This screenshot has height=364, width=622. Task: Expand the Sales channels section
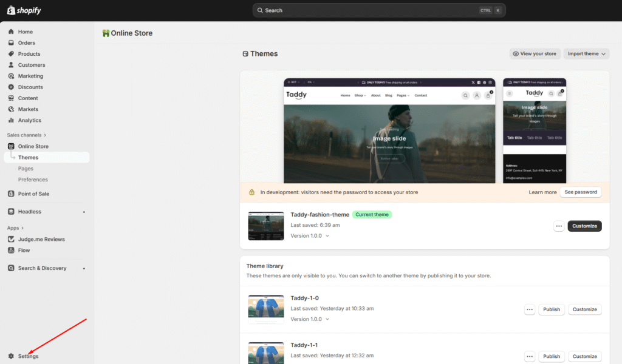coord(27,135)
